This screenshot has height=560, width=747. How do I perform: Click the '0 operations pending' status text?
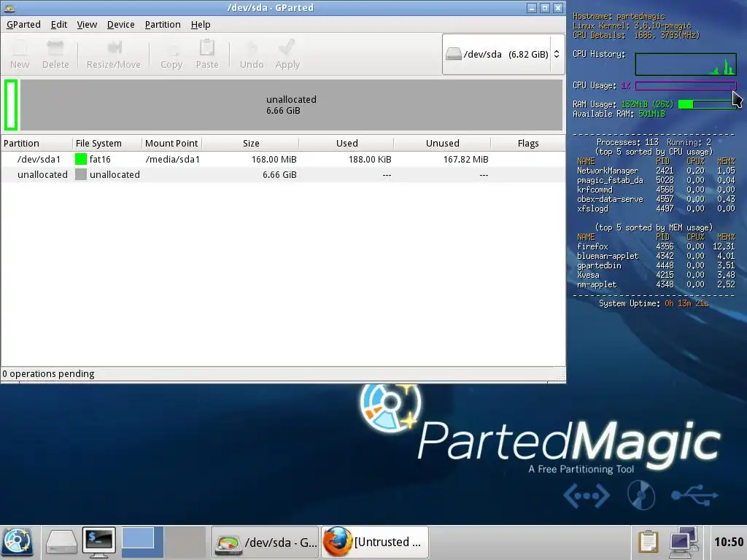[48, 374]
